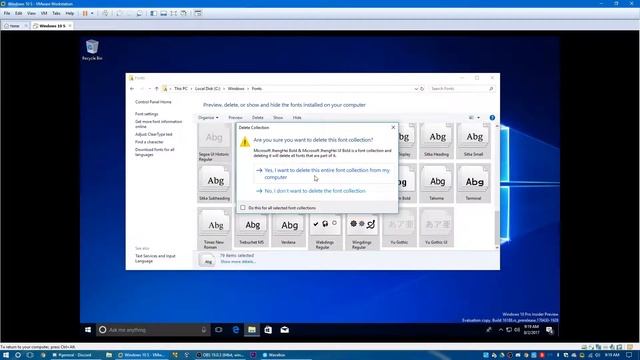Open the VMware File menu
This screenshot has width=640, height=360.
[x=7, y=13]
